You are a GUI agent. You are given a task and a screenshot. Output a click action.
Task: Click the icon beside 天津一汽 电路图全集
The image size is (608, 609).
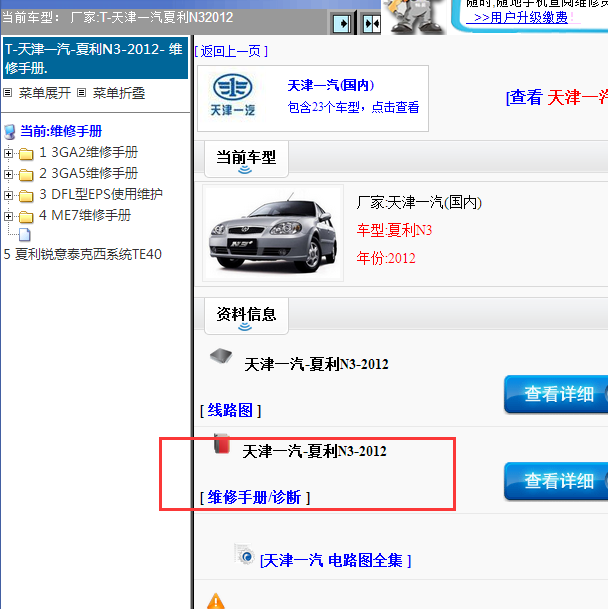point(245,555)
